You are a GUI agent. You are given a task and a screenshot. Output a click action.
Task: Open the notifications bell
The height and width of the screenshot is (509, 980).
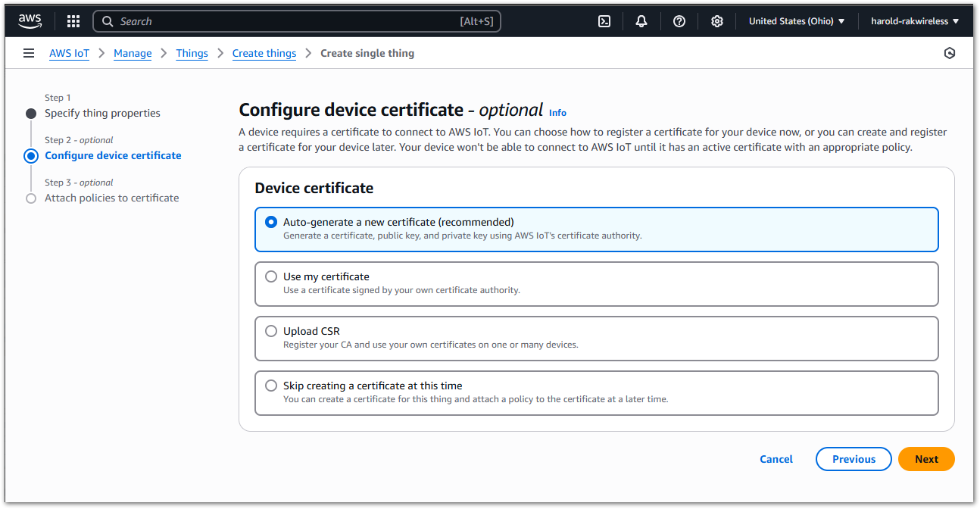[x=641, y=20]
